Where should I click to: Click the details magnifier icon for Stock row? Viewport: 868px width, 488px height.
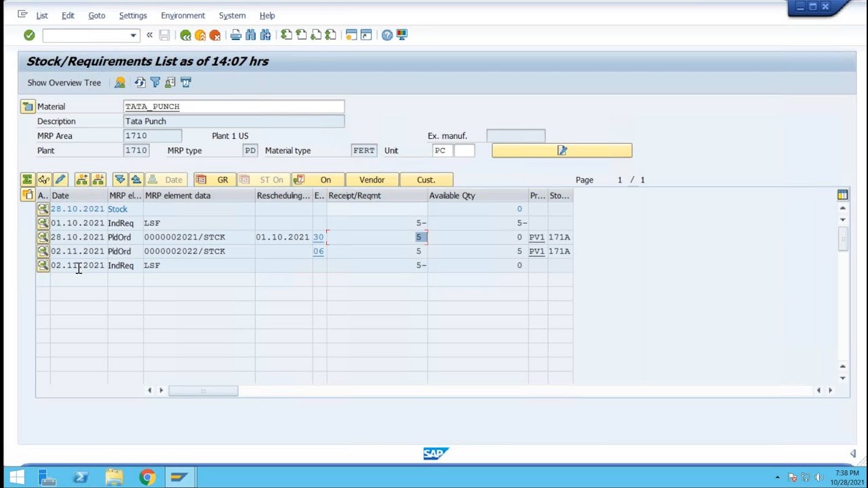pos(43,209)
